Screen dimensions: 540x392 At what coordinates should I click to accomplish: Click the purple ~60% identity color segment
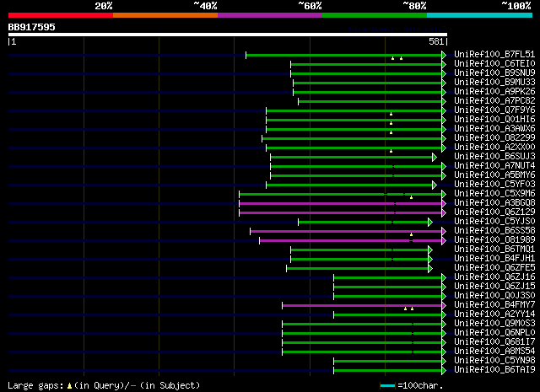pyautogui.click(x=270, y=15)
